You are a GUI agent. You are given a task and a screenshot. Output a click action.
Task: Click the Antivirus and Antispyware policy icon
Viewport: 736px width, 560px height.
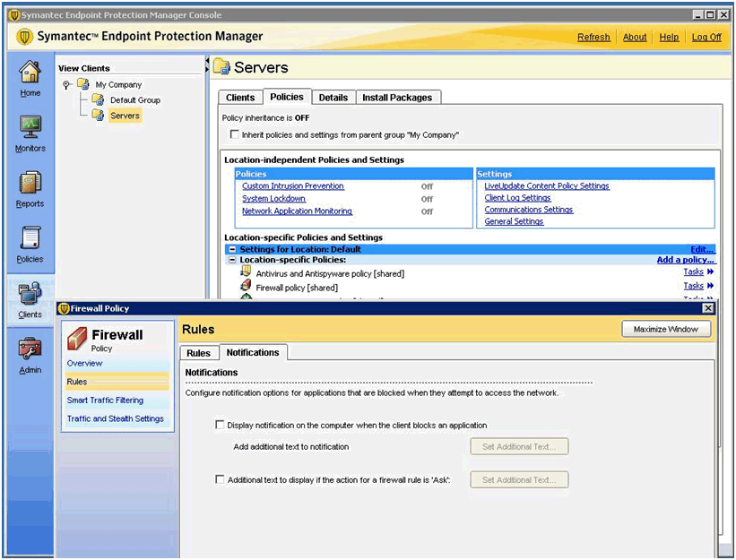click(x=246, y=271)
